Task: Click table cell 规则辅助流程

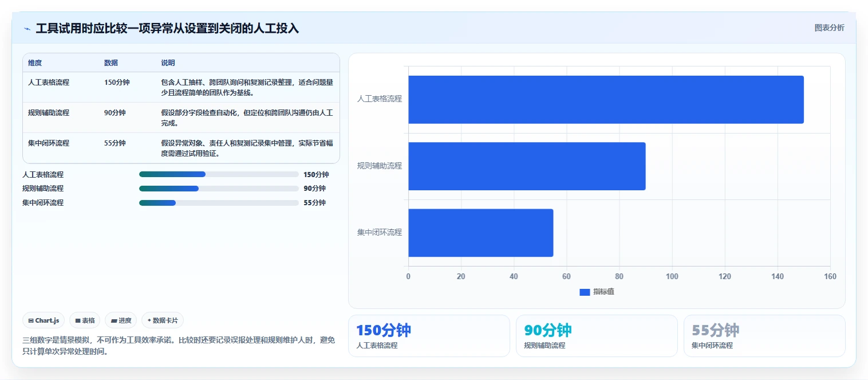Action: (x=49, y=113)
